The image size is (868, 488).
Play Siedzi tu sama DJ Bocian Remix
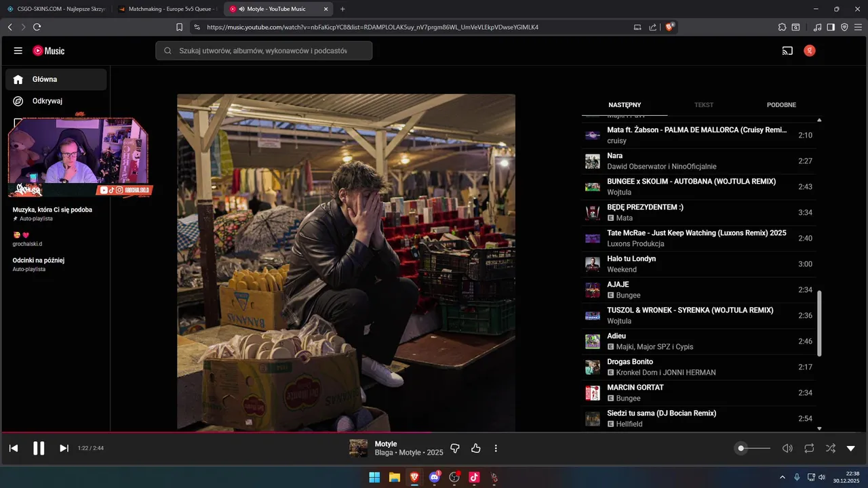click(x=698, y=418)
